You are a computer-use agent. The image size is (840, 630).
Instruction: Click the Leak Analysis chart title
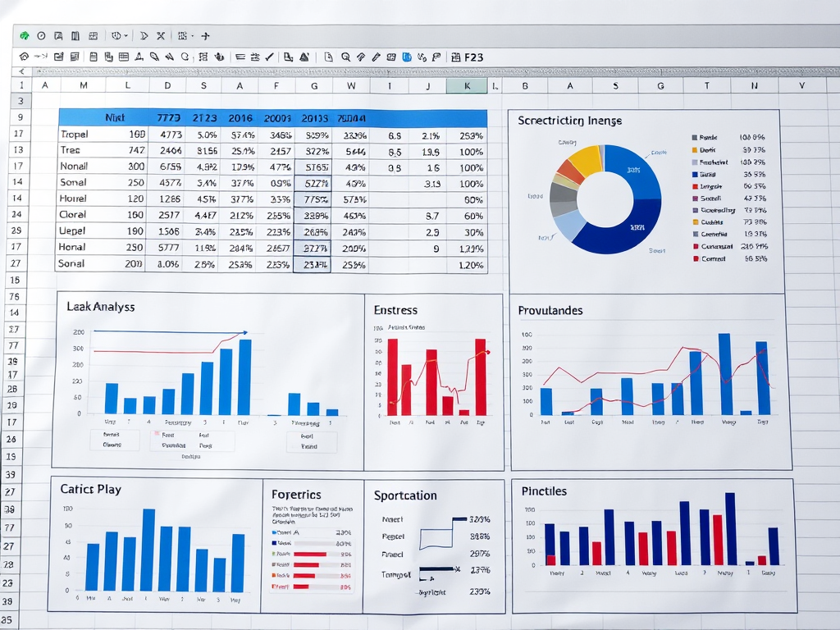[100, 307]
